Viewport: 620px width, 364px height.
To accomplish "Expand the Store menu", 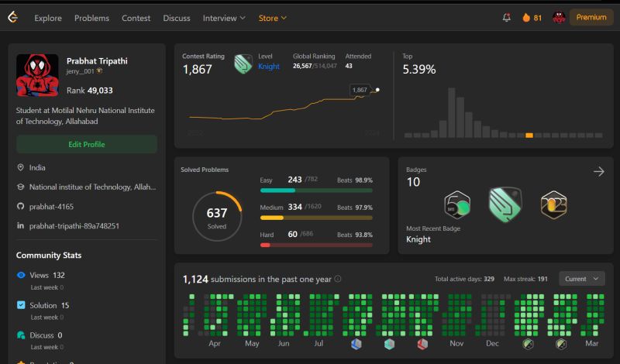I will (273, 18).
